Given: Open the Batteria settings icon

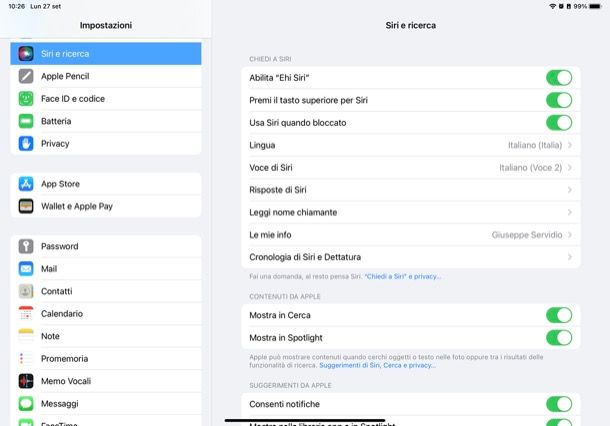Looking at the screenshot, I should coord(26,121).
